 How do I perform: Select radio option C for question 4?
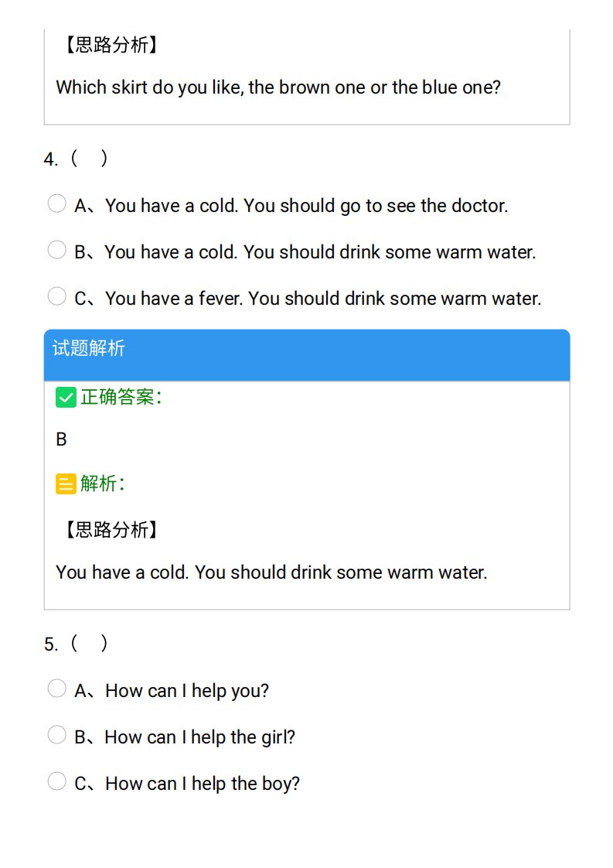[56, 297]
